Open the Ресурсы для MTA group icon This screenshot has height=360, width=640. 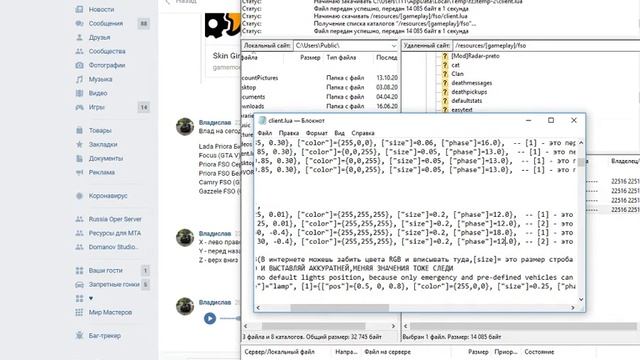[80, 233]
